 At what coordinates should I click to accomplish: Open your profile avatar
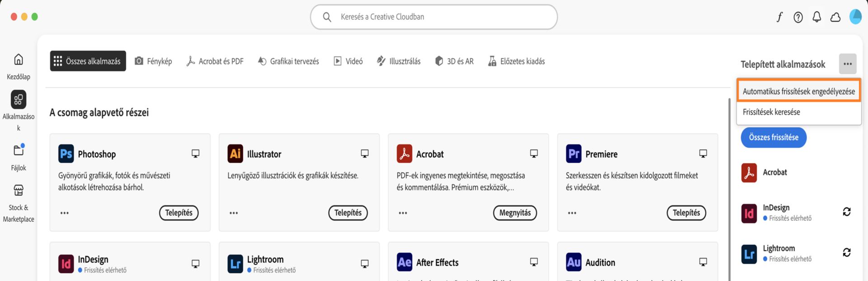coord(855,17)
